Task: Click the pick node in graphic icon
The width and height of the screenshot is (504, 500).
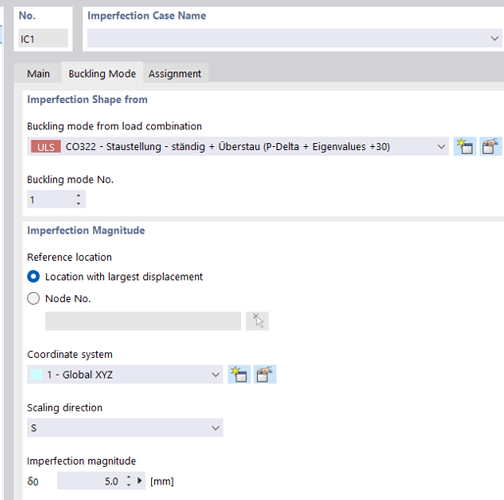Action: (257, 321)
